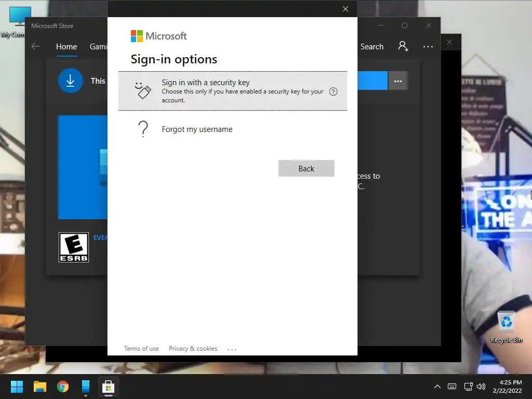The height and width of the screenshot is (399, 532).
Task: Open more footer options ellipsis in dialog
Action: 232,349
